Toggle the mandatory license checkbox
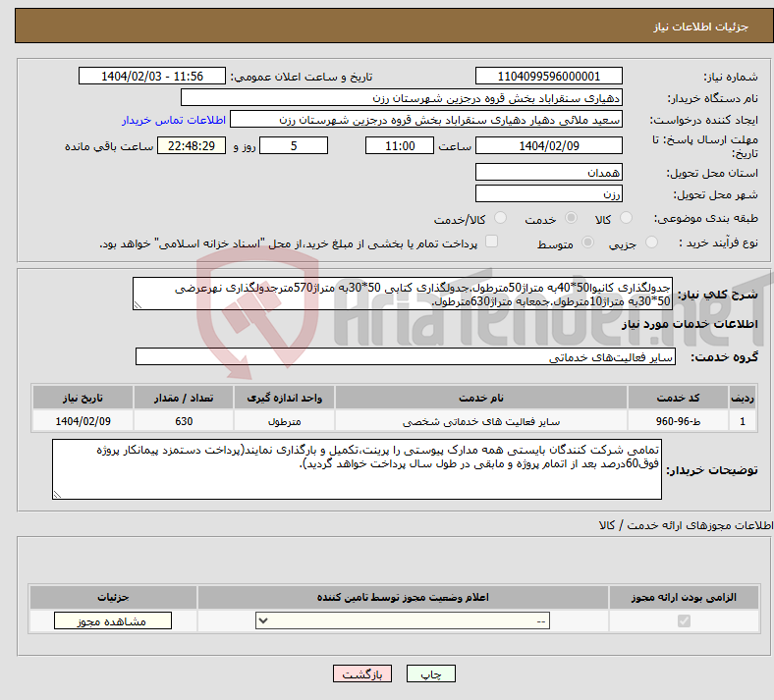Image resolution: width=774 pixels, height=700 pixels. tap(684, 620)
